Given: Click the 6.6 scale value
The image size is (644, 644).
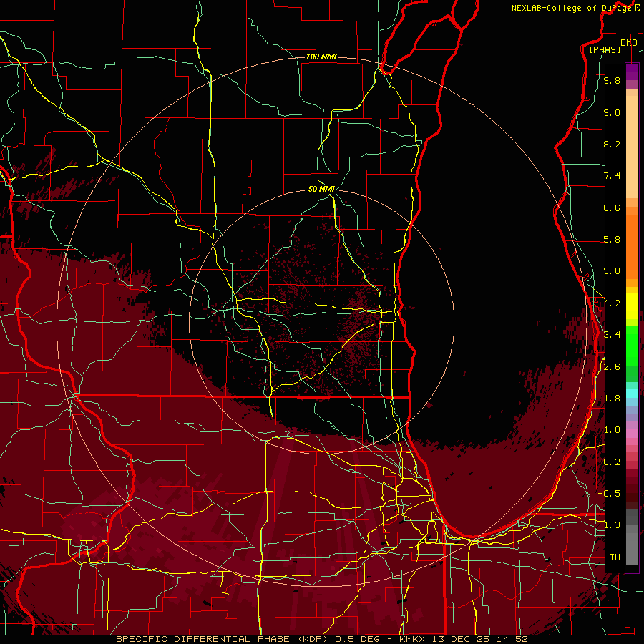Looking at the screenshot, I should [612, 208].
